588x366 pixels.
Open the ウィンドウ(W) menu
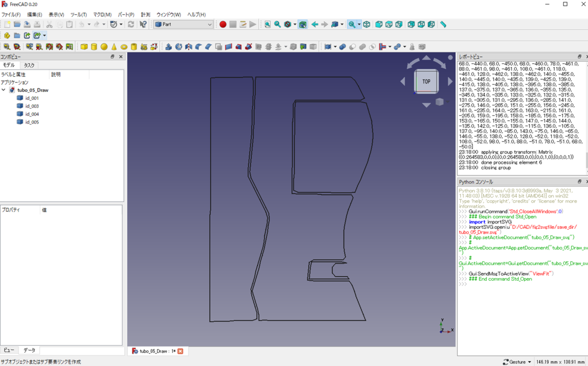169,15
